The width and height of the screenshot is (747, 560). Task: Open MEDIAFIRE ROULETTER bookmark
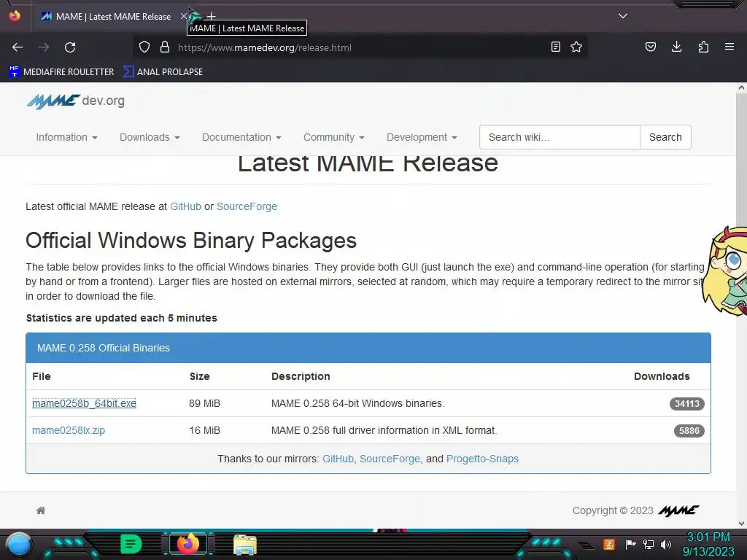tap(61, 72)
